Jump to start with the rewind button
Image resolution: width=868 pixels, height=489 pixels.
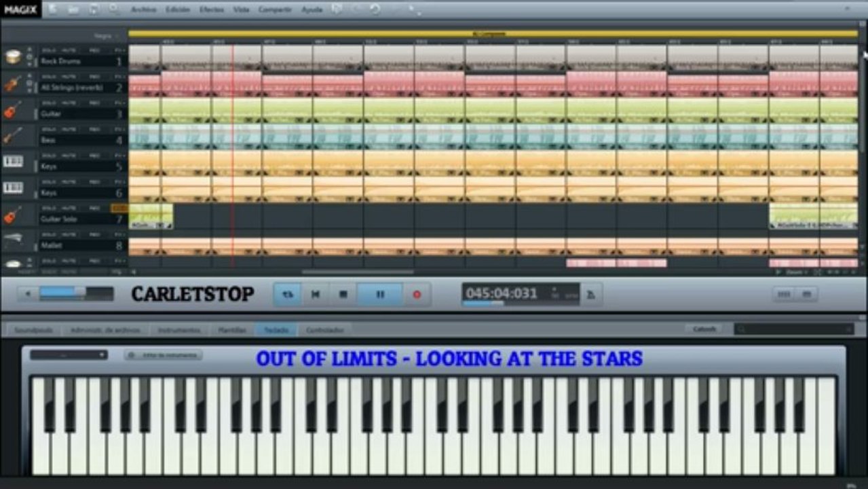pyautogui.click(x=316, y=294)
